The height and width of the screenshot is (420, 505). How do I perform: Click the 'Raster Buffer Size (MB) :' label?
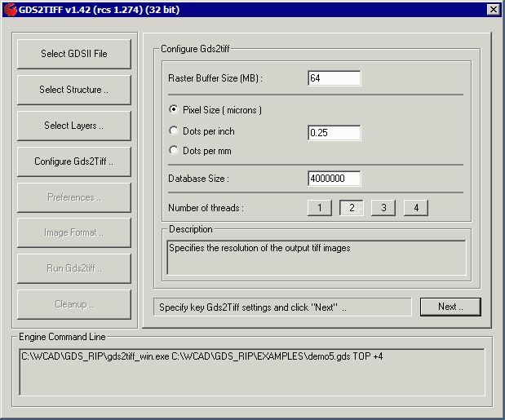[x=215, y=78]
